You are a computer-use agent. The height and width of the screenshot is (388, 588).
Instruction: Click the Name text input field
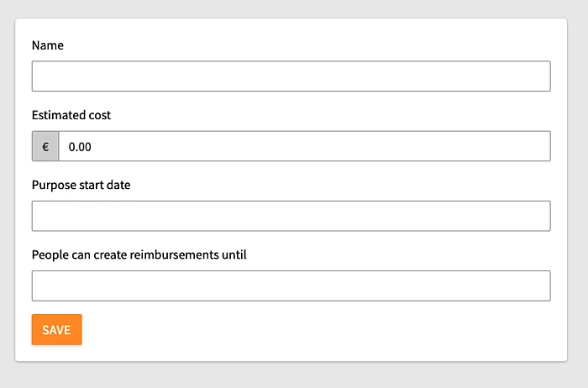[291, 76]
